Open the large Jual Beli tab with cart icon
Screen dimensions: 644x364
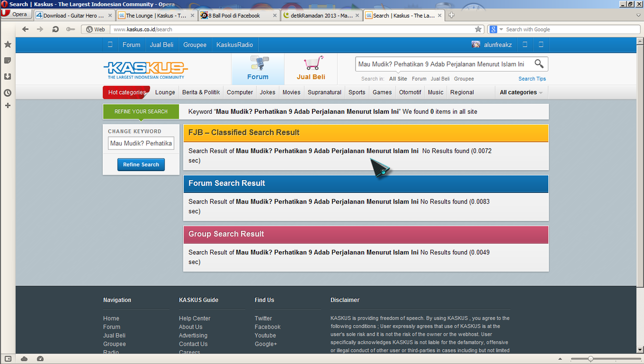click(311, 68)
